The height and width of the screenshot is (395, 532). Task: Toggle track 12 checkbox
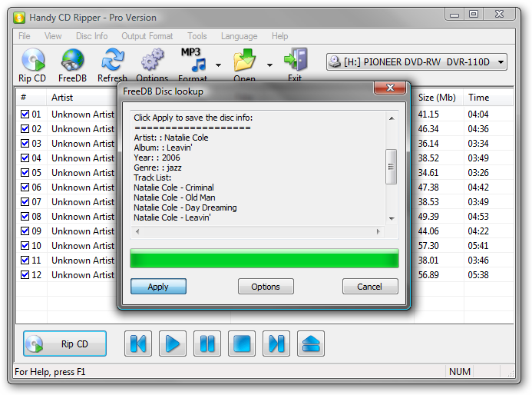25,275
